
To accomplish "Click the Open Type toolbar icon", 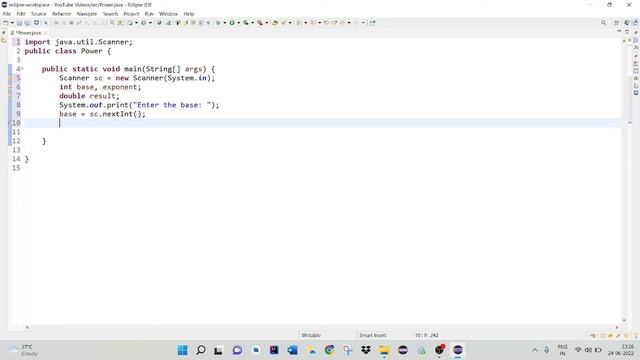I will (275, 23).
